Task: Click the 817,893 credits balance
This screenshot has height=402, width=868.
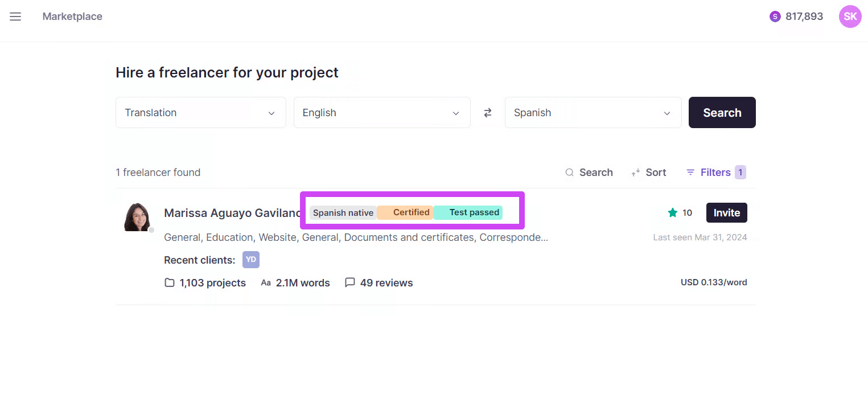Action: tap(804, 17)
